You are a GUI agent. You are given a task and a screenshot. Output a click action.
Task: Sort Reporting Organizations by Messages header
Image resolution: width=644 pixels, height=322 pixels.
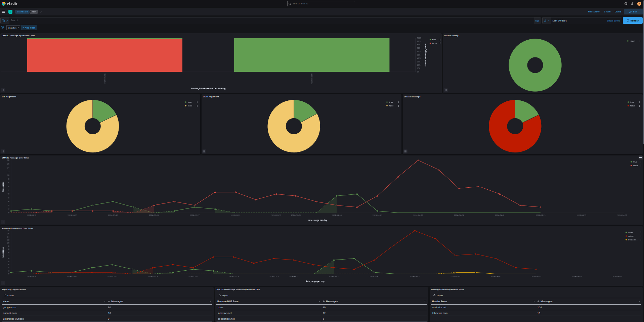117,301
